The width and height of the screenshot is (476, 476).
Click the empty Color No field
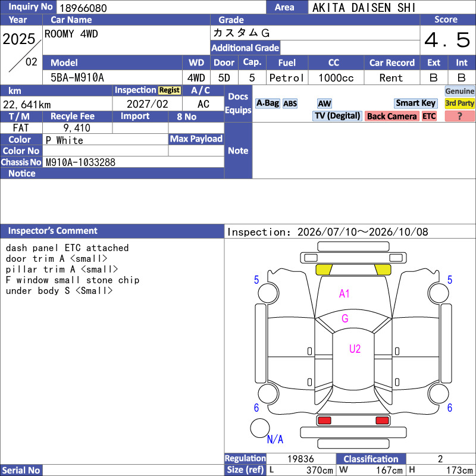click(105, 151)
